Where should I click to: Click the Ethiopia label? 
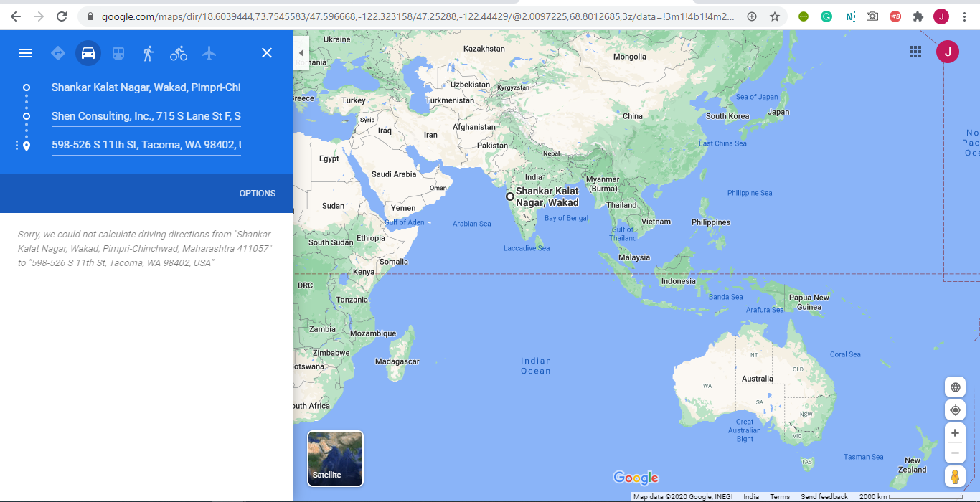pyautogui.click(x=371, y=238)
